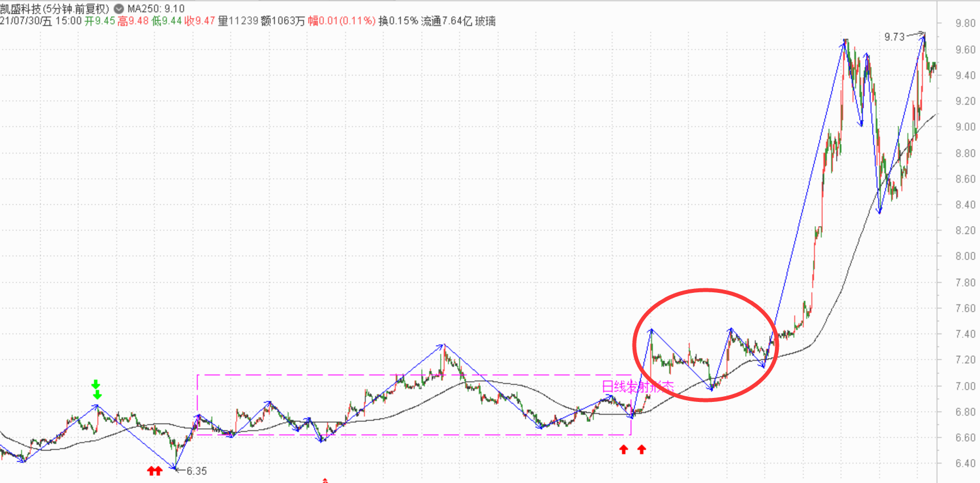Click the 7.00 label on the price axis
Viewport: 980px width, 483px height.
(965, 386)
